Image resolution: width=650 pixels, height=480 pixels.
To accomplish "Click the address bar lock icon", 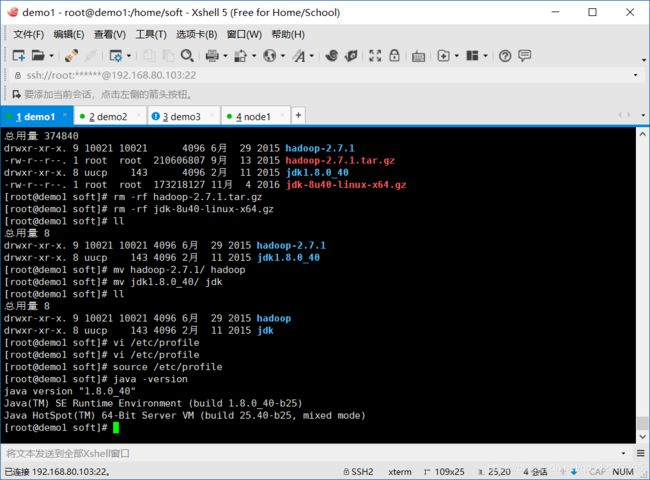I will click(18, 75).
